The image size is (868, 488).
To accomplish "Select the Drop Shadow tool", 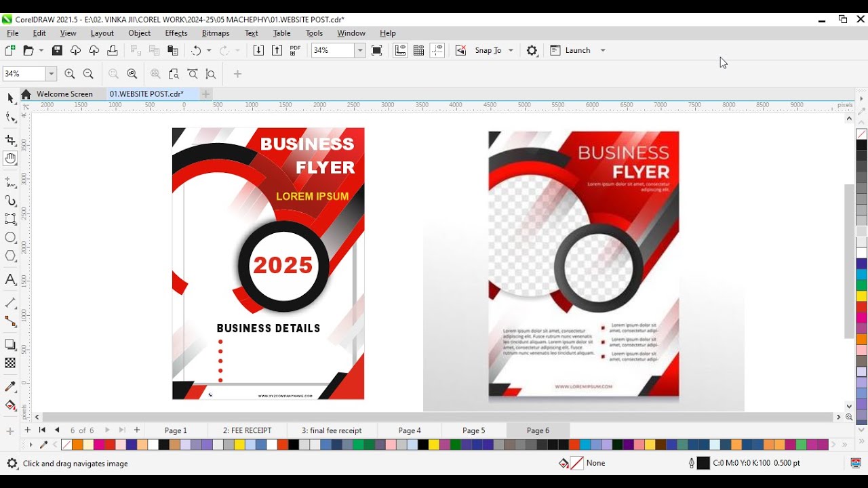I will click(x=10, y=345).
